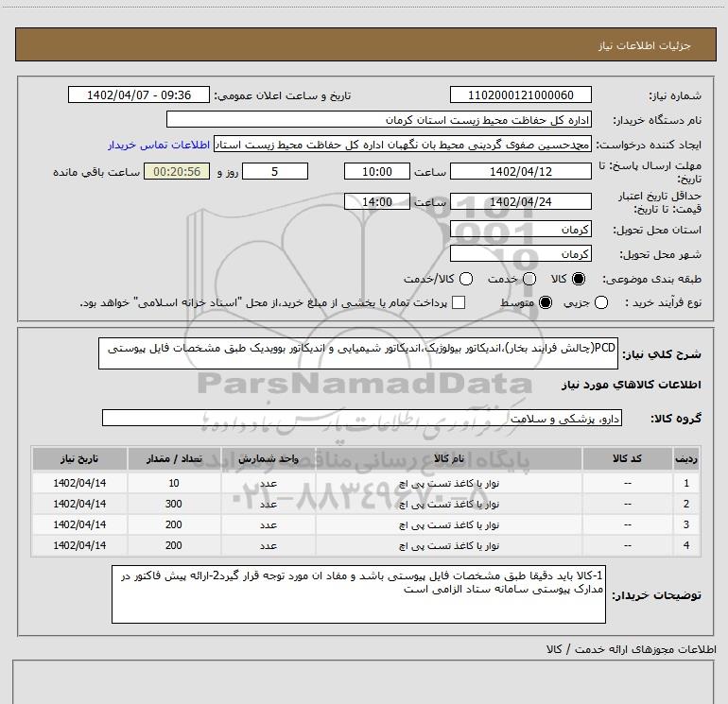Select the کالا radio button
Screen dimensions: 728x704
[579, 279]
